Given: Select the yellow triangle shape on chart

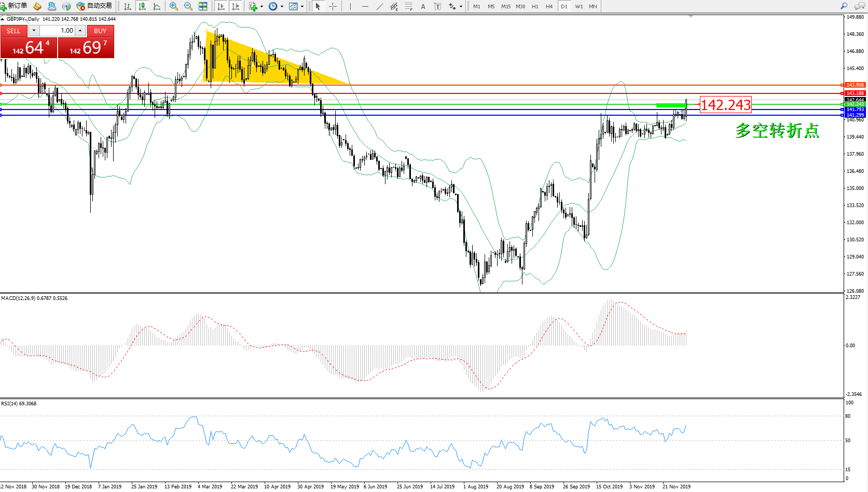Looking at the screenshot, I should [244, 62].
